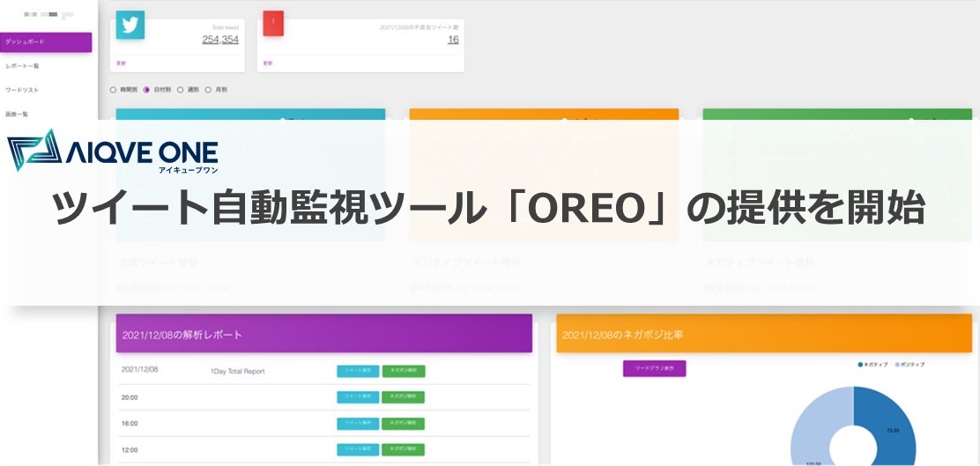Click the dark blue ネガティブ legend dot
Image resolution: width=980 pixels, height=466 pixels.
coord(861,364)
